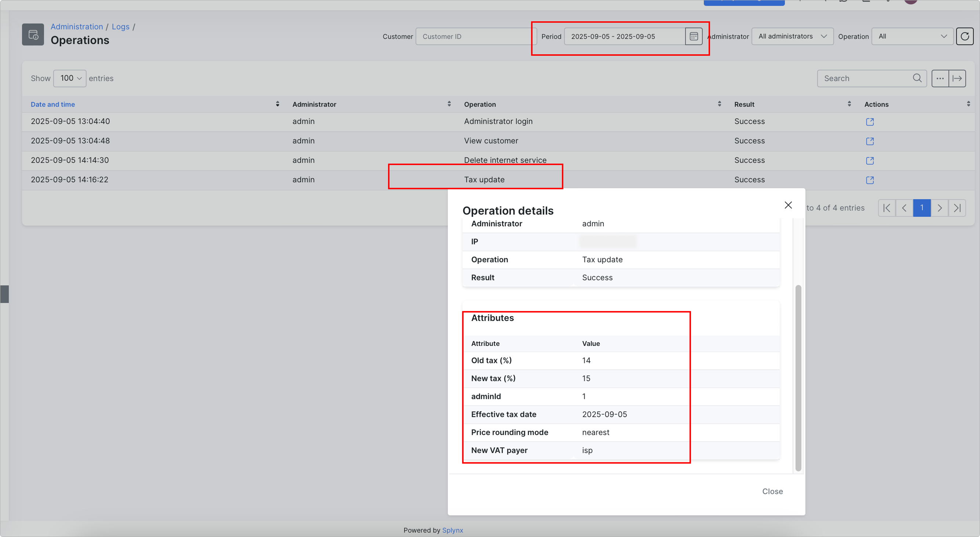Sort by Operation column header
The width and height of the screenshot is (980, 537).
click(480, 104)
